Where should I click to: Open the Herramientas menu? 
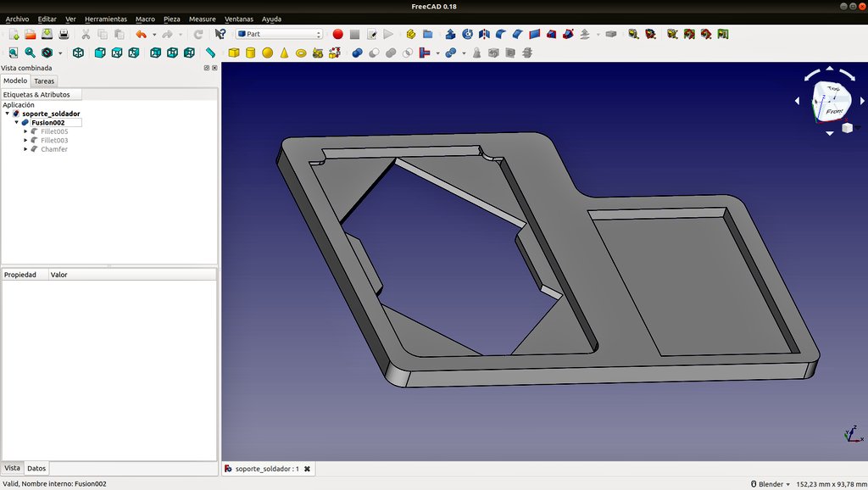point(106,19)
